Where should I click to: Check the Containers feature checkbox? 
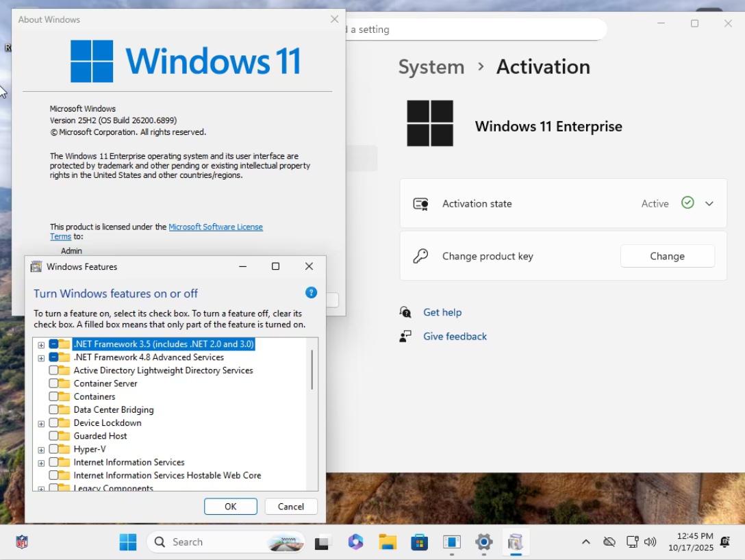point(53,396)
